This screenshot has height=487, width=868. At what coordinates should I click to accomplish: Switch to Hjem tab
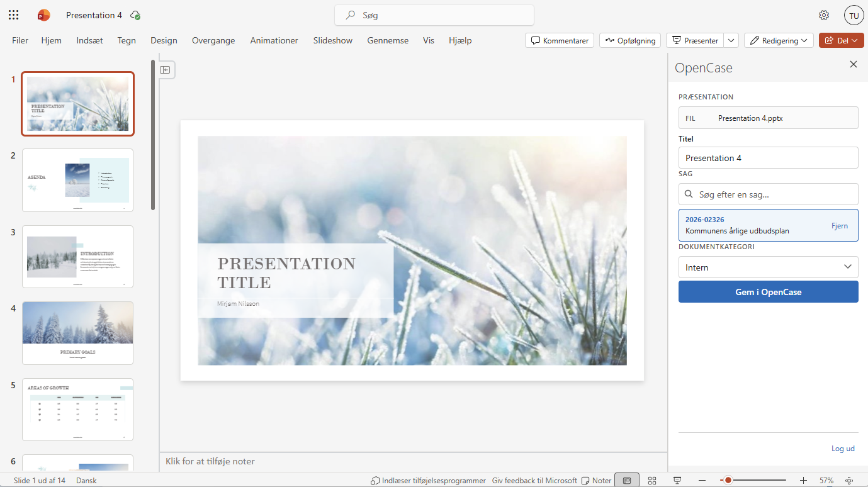[52, 40]
